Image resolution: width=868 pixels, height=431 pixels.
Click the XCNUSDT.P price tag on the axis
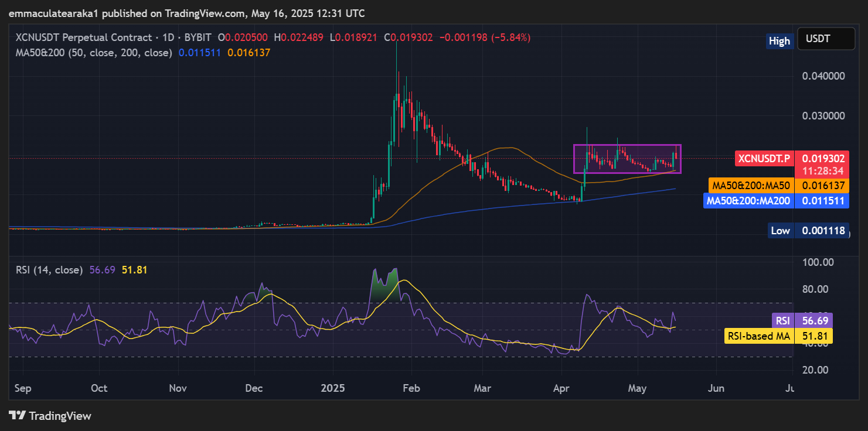[764, 158]
